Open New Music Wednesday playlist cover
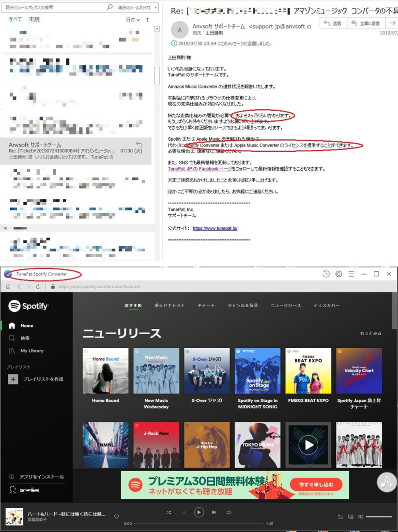The width and height of the screenshot is (398, 532). tap(156, 370)
